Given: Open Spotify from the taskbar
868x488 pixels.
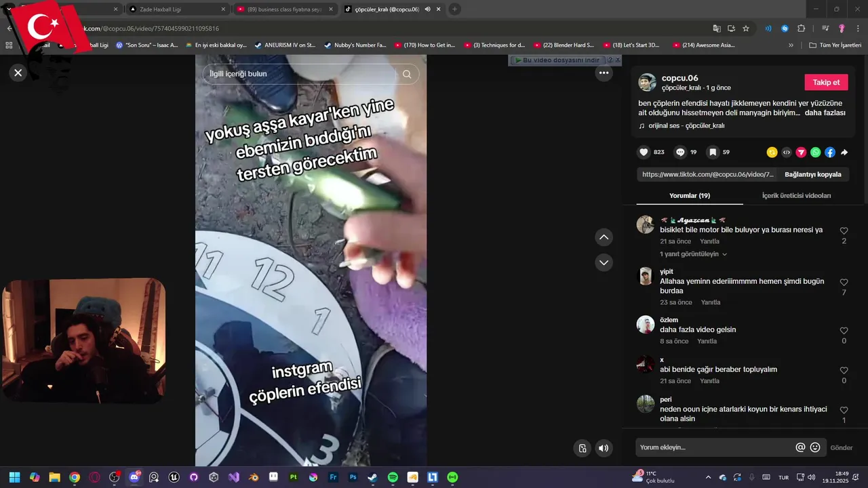Looking at the screenshot, I should click(x=393, y=477).
